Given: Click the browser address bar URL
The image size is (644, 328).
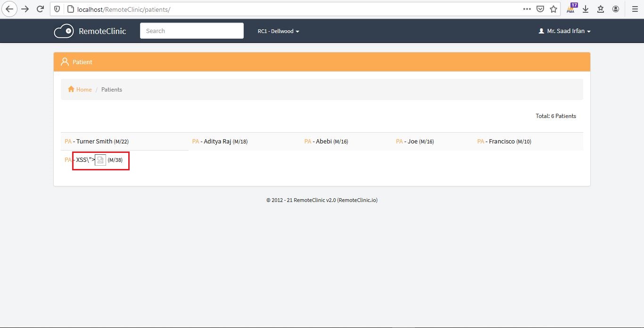Looking at the screenshot, I should pyautogui.click(x=124, y=9).
